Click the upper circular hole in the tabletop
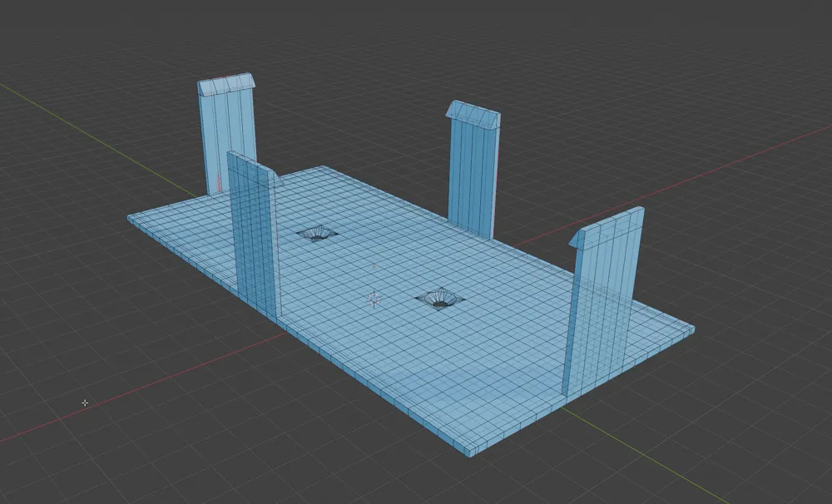Screen dimensions: 832x504 [x=316, y=233]
